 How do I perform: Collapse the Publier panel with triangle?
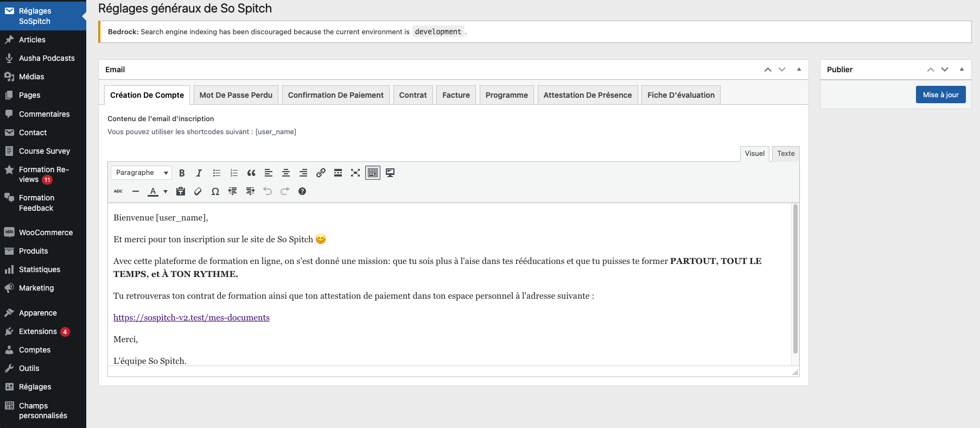(962, 70)
